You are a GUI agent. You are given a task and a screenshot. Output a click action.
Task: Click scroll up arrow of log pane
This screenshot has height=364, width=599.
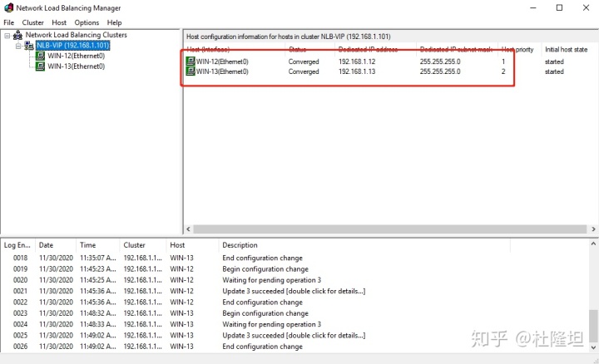[x=593, y=243]
